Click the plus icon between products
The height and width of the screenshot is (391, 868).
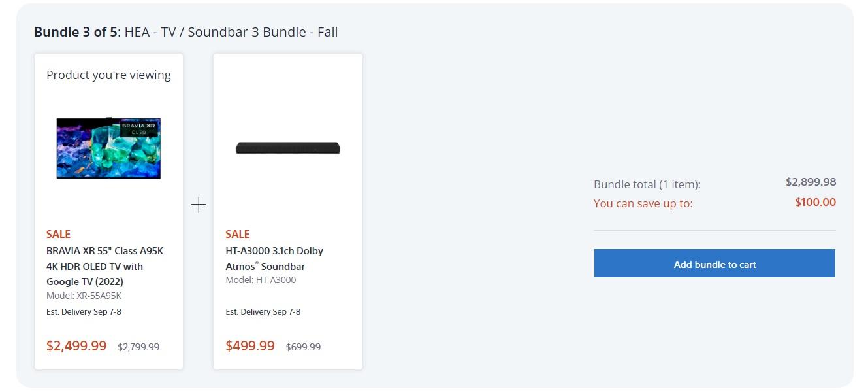click(199, 205)
